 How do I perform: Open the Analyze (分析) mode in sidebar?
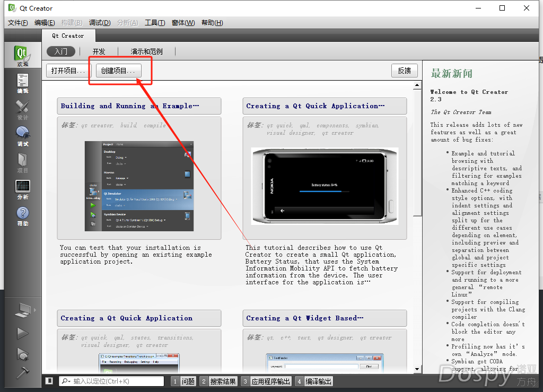tap(22, 189)
